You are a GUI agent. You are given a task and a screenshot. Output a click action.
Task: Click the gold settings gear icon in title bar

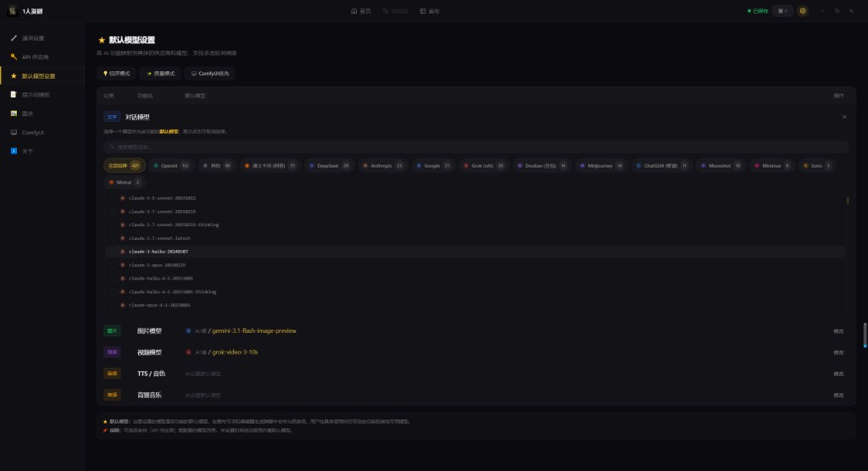coord(803,11)
